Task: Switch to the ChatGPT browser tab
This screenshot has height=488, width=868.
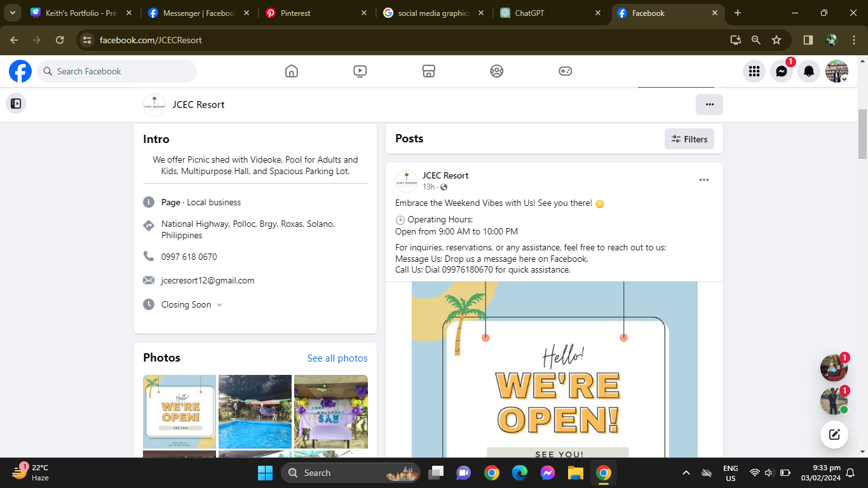Action: click(x=551, y=13)
